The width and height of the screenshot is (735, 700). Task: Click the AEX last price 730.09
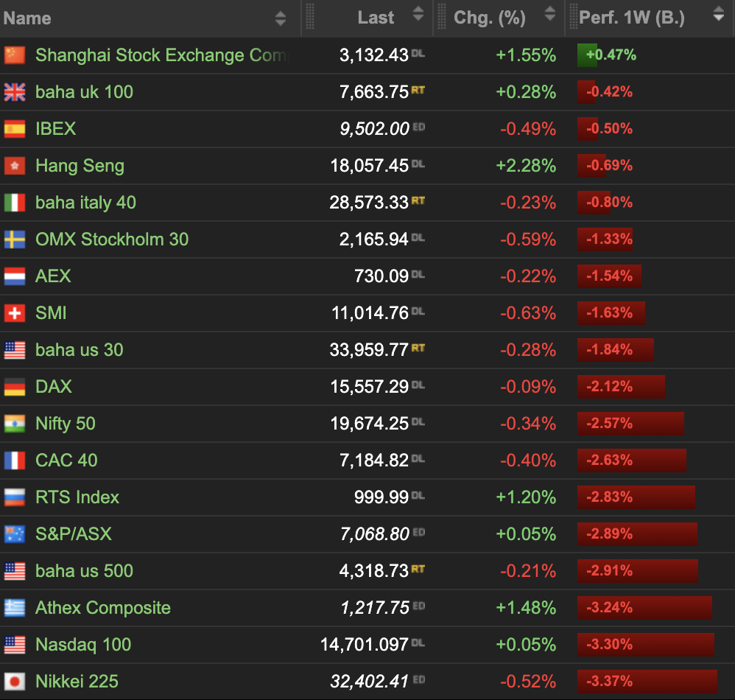381,276
